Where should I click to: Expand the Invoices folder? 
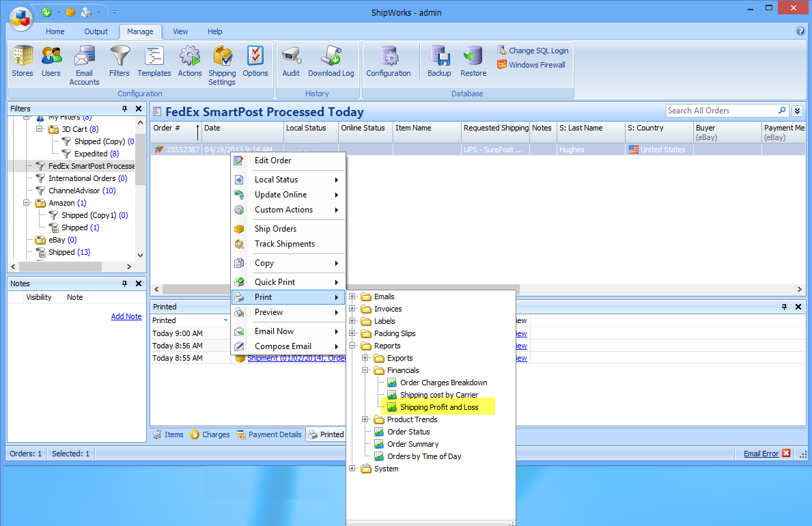point(352,309)
